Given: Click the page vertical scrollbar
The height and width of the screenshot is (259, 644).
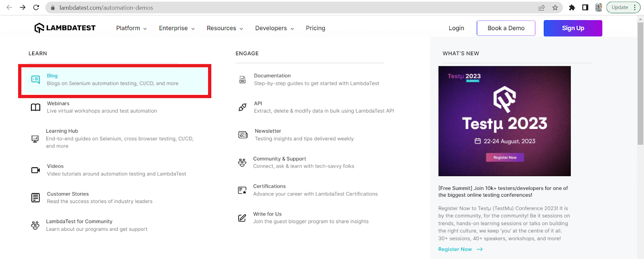Looking at the screenshot, I should coord(640,84).
